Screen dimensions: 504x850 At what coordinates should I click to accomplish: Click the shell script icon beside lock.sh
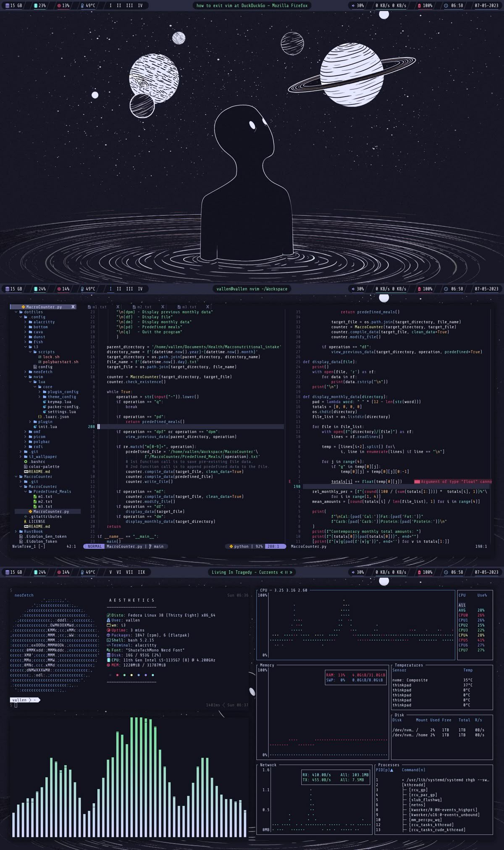click(x=40, y=357)
